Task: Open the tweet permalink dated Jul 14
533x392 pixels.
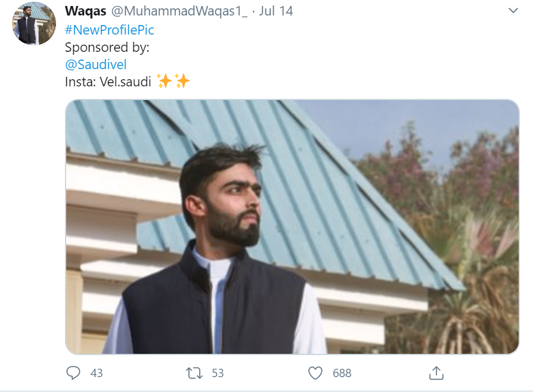Action: point(275,11)
